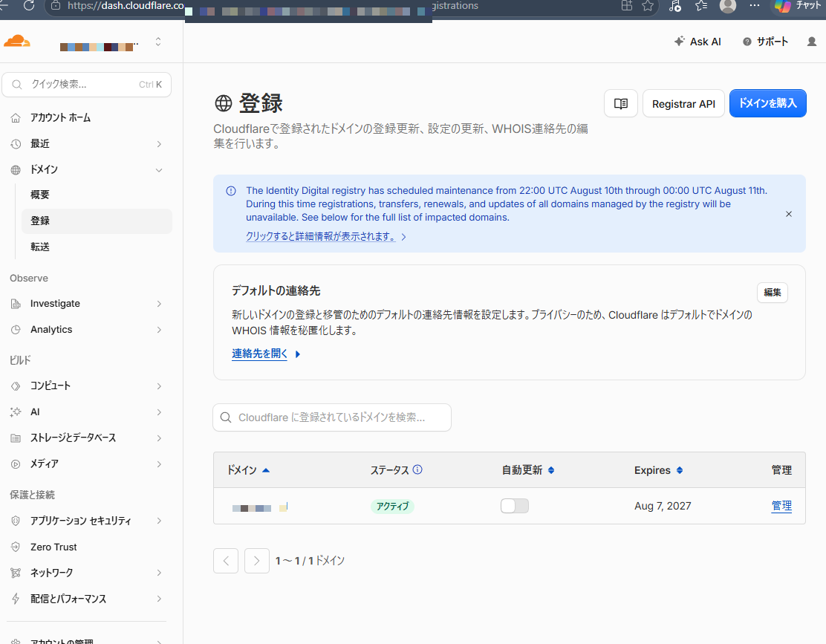Click the Zero Trust sidebar icon
The image size is (826, 644).
[16, 547]
